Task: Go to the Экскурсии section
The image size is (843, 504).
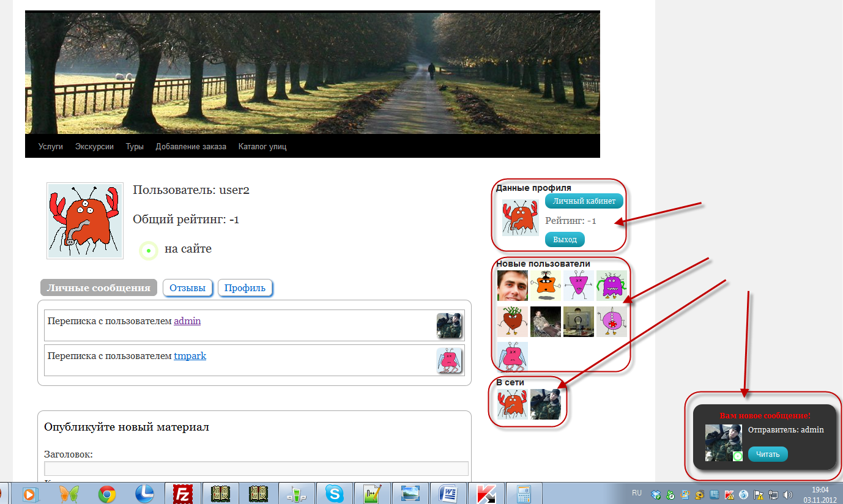Action: tap(94, 147)
